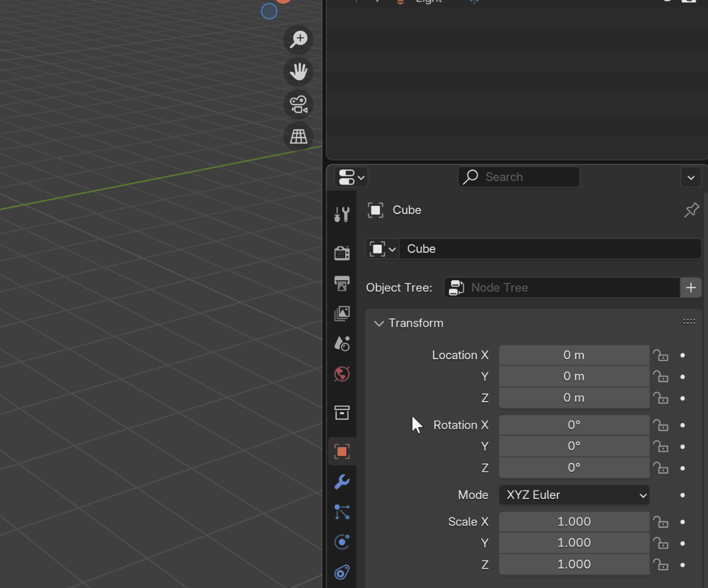708x588 pixels.
Task: Click the "Object Tree:" label
Action: click(399, 288)
